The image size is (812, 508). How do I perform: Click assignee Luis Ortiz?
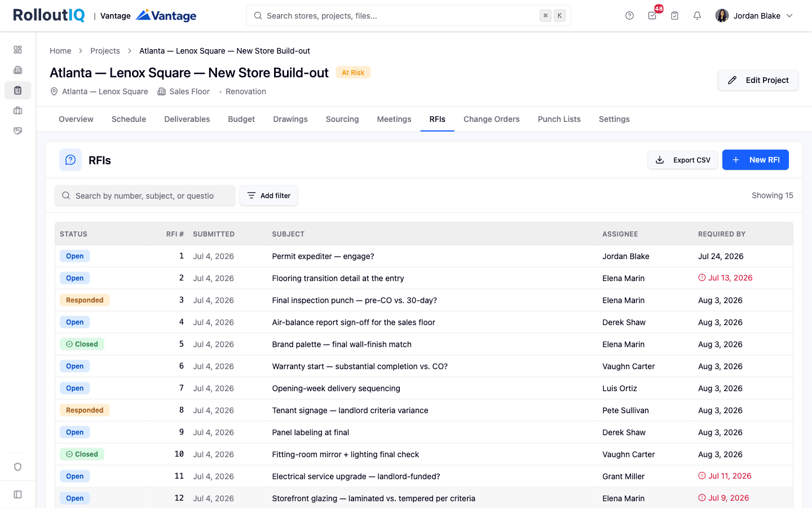click(620, 388)
